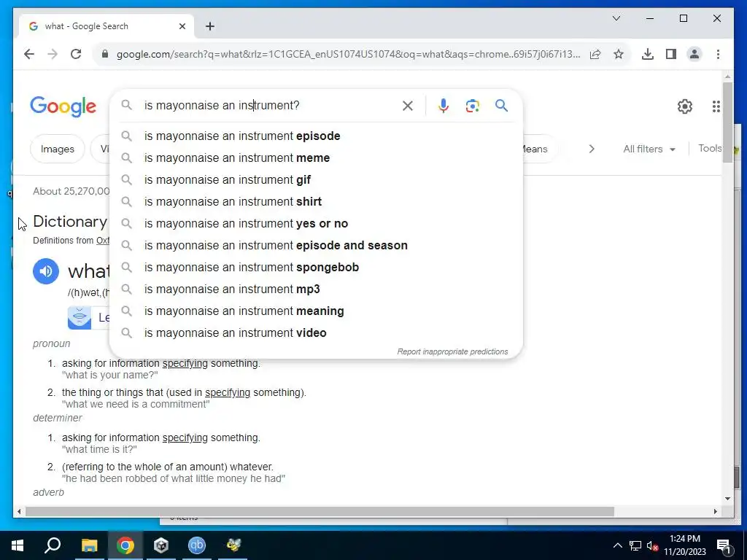
Task: Open 'specifying' link in definition 2
Action: click(228, 393)
